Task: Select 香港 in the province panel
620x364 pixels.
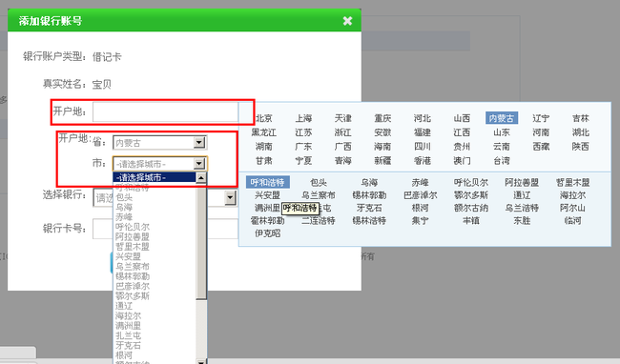Action: coord(423,161)
